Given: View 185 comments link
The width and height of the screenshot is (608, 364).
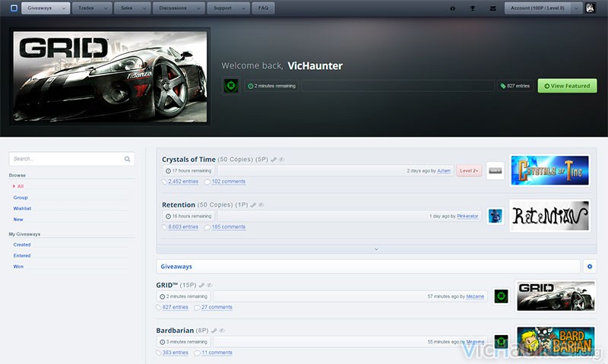Looking at the screenshot, I should click(229, 226).
